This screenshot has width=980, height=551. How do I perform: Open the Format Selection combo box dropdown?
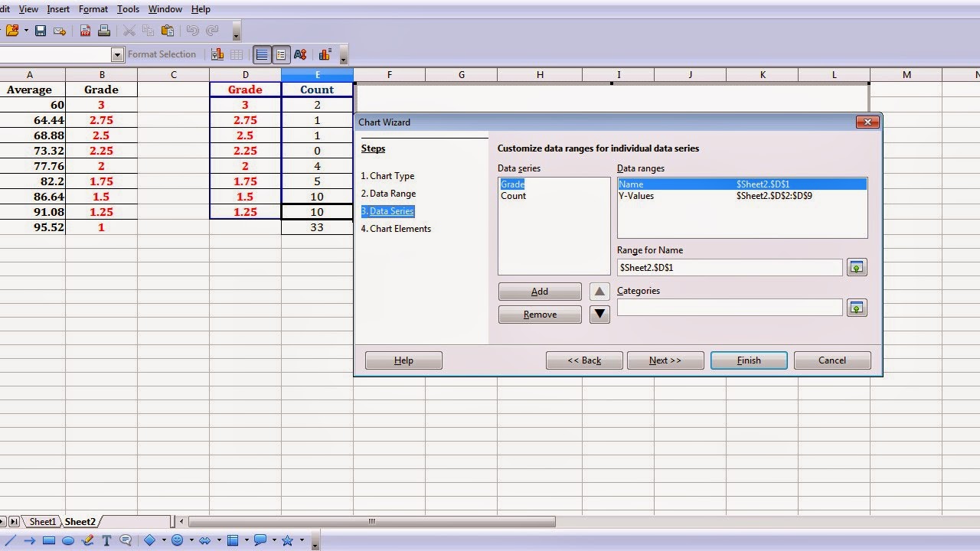coord(118,54)
